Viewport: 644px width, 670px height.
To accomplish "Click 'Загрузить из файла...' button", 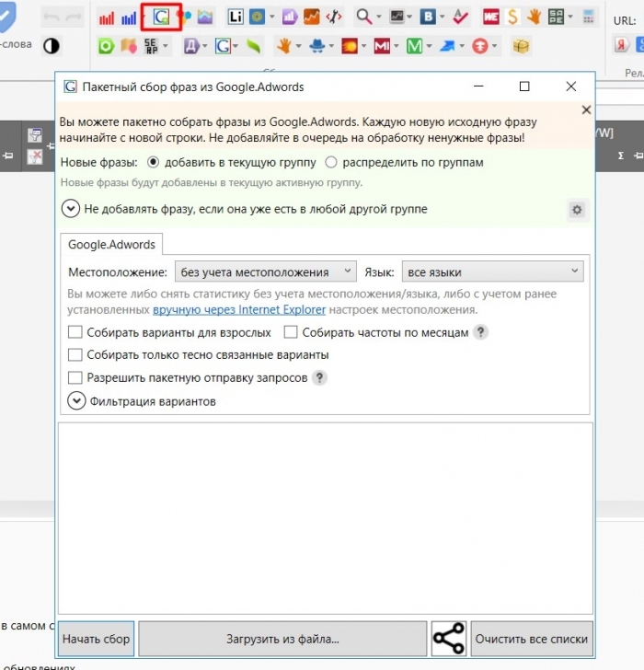I will coord(282,639).
